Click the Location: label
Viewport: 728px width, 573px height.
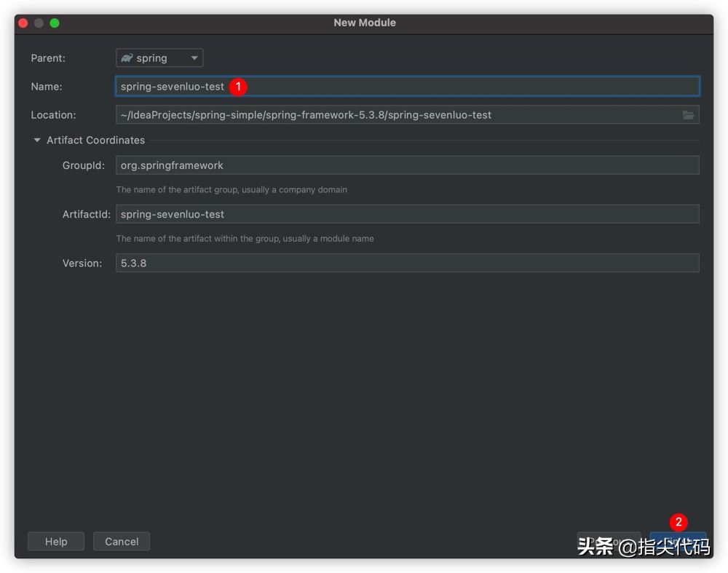(x=53, y=115)
